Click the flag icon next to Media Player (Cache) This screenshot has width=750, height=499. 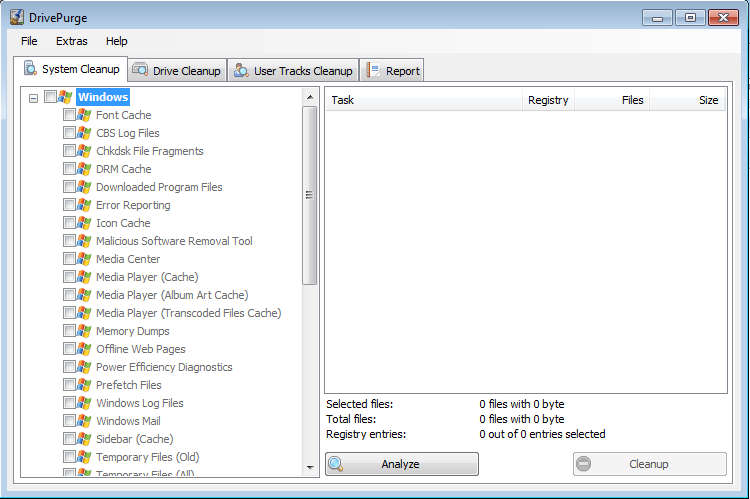click(x=84, y=277)
